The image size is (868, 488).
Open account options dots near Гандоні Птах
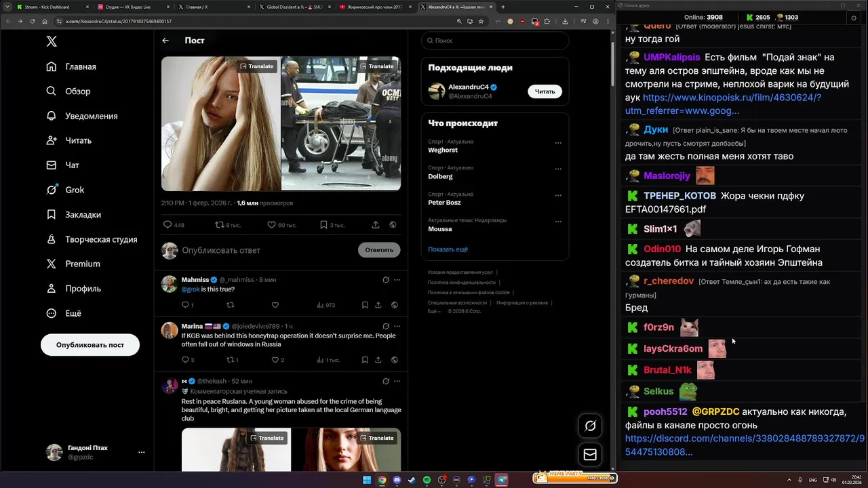141,452
